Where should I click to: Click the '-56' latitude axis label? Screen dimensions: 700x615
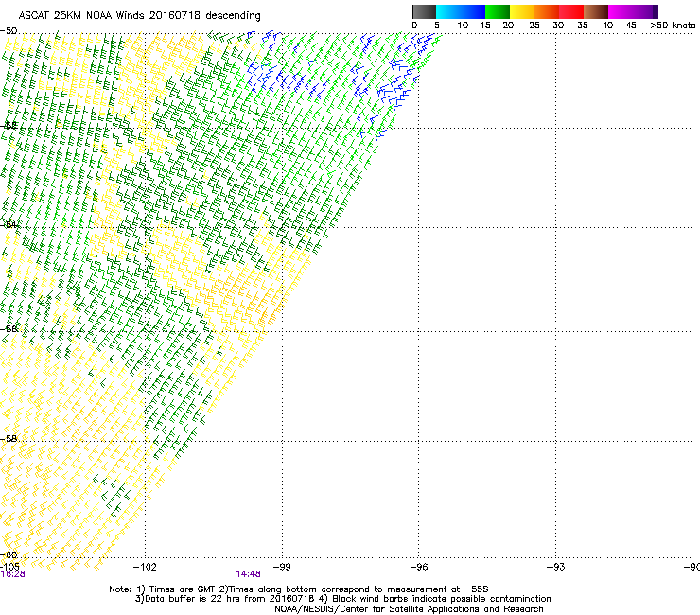pos(9,328)
